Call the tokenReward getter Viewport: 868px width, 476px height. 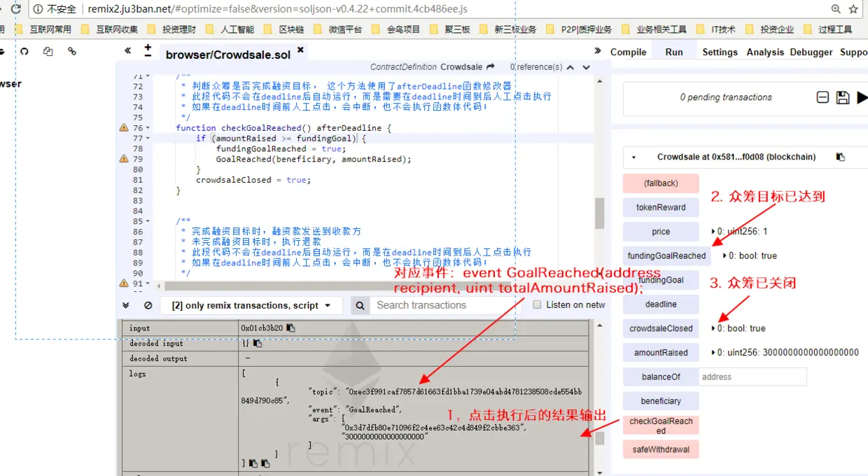click(x=661, y=207)
